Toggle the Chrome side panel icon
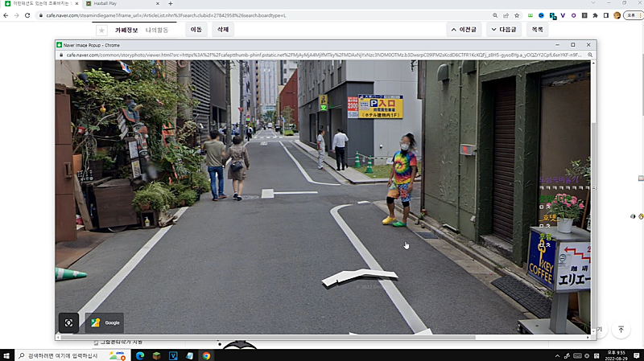 606,15
